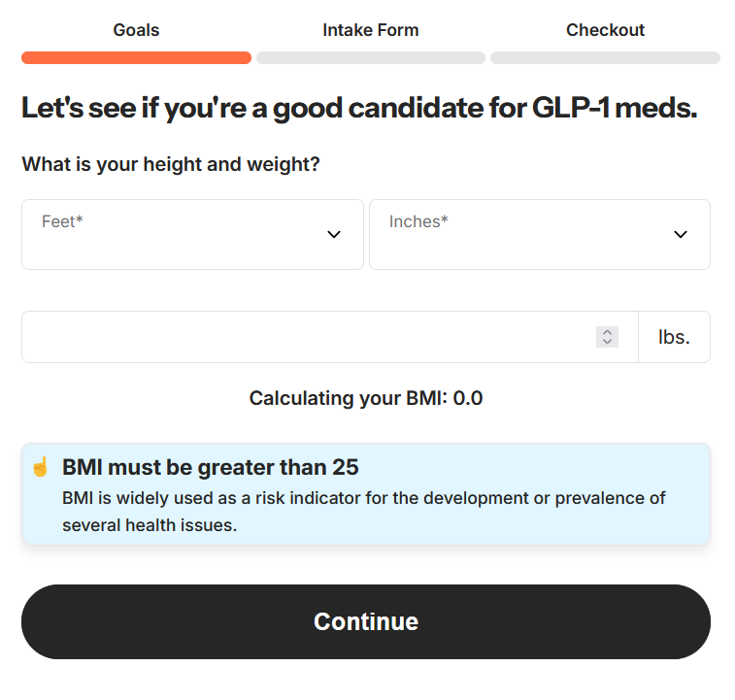735x700 pixels.
Task: Select the Goals step tab
Action: 136,30
